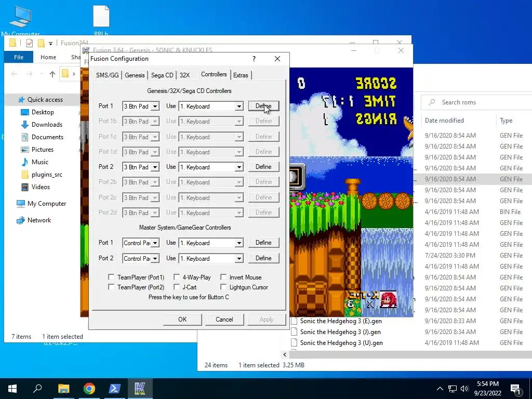Enable TeamPlayer (Port2) checkbox
532x399 pixels.
111,287
